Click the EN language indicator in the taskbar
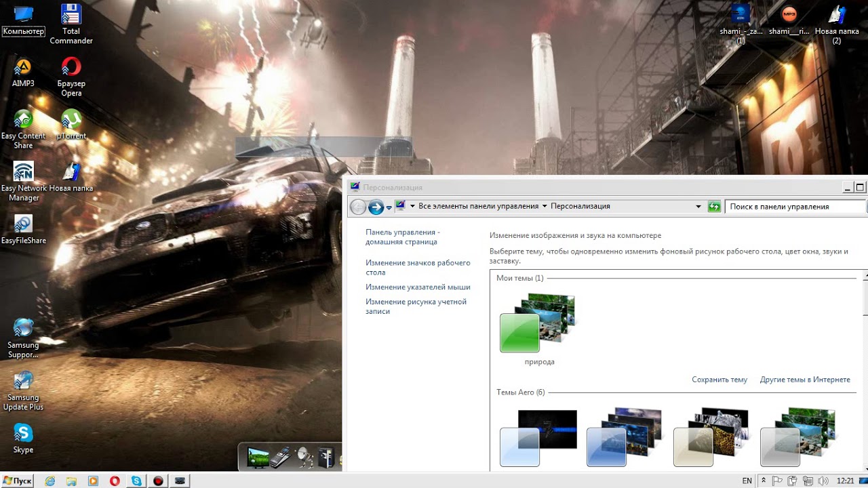This screenshot has height=488, width=868. click(x=747, y=481)
